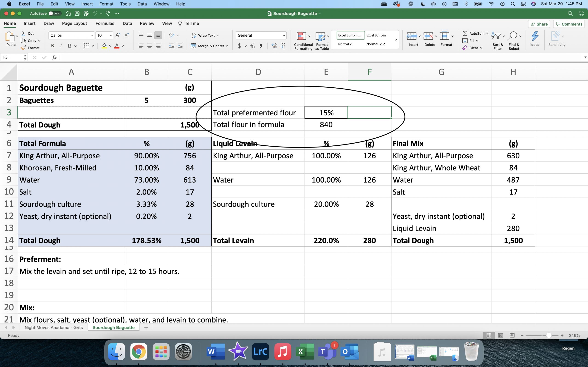This screenshot has width=588, height=367.
Task: Click the Sort & Filter icon
Action: coord(496,36)
